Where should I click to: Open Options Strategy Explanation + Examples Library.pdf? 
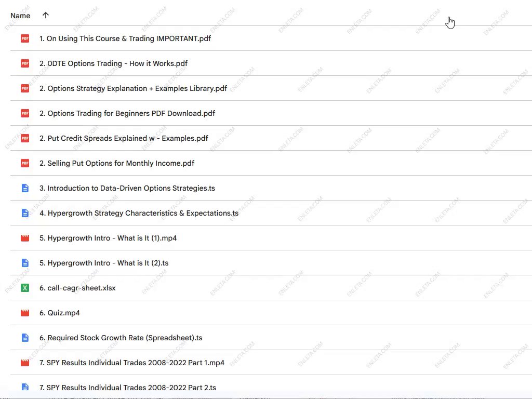(x=133, y=88)
